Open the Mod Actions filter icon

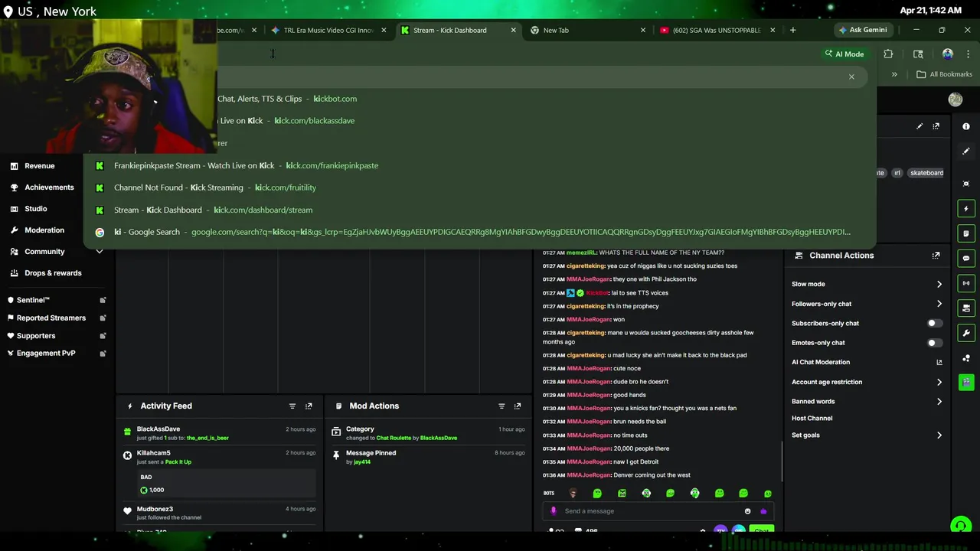pyautogui.click(x=501, y=406)
